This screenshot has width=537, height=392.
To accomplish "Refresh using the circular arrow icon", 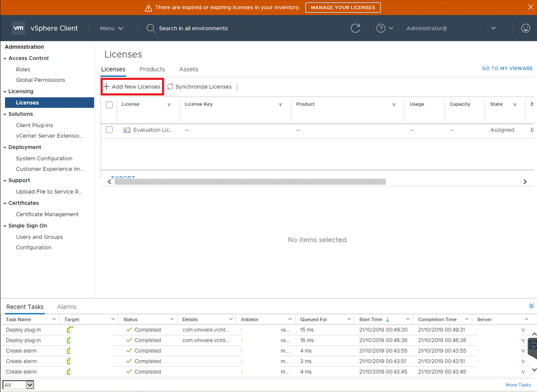I will [x=356, y=28].
